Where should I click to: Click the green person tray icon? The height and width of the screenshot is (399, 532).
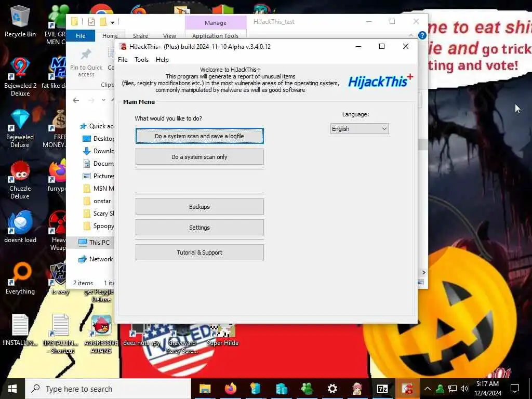[440, 389]
